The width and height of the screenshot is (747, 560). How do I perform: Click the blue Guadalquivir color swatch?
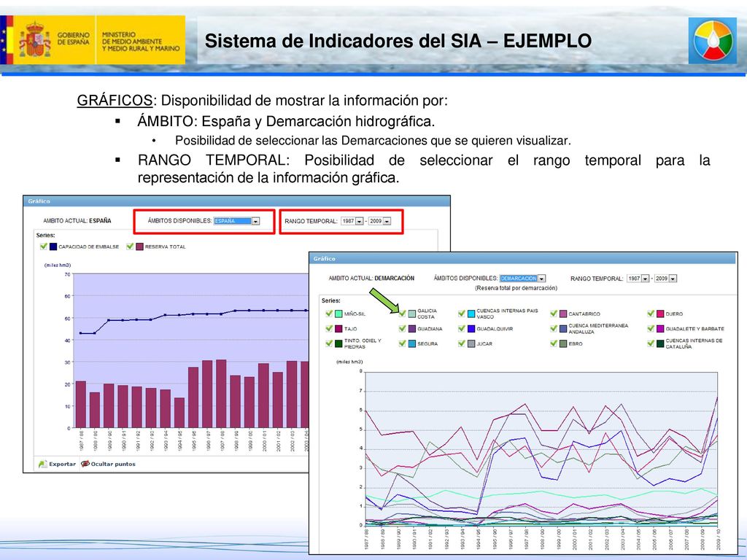click(x=471, y=329)
